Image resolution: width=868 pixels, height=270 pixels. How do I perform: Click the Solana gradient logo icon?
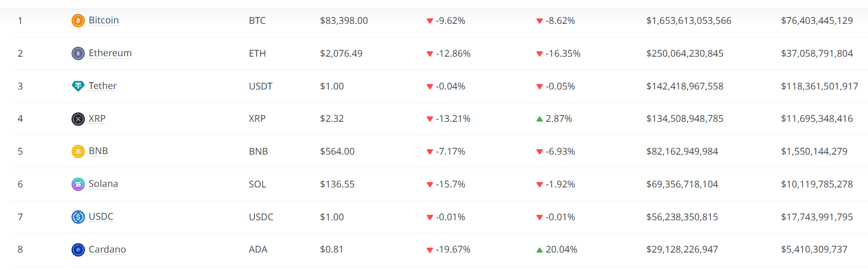coord(78,184)
